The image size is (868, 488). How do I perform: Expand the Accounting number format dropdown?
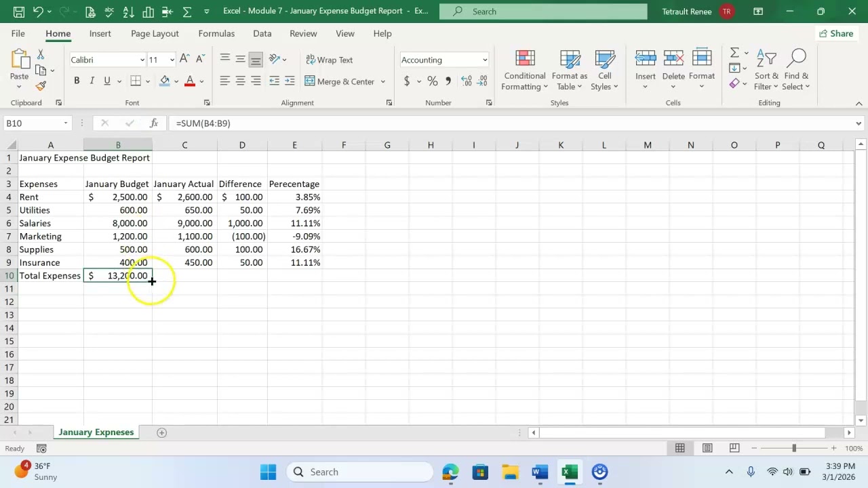[484, 60]
